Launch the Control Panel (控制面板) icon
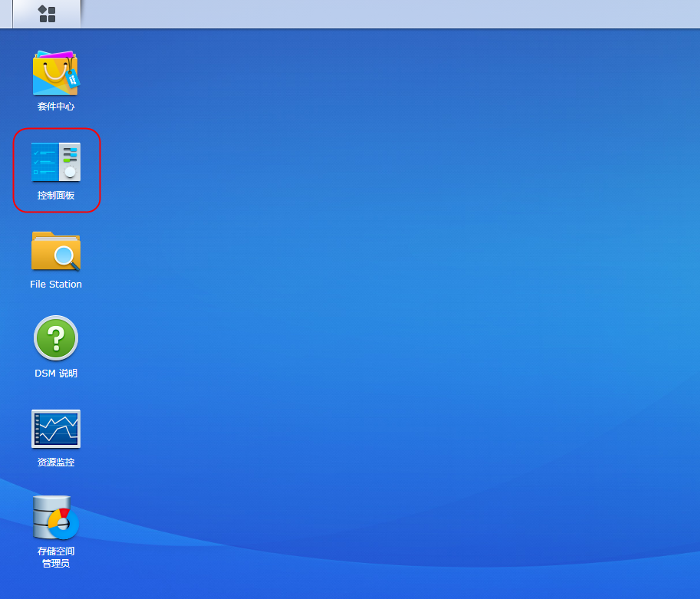 click(x=56, y=162)
